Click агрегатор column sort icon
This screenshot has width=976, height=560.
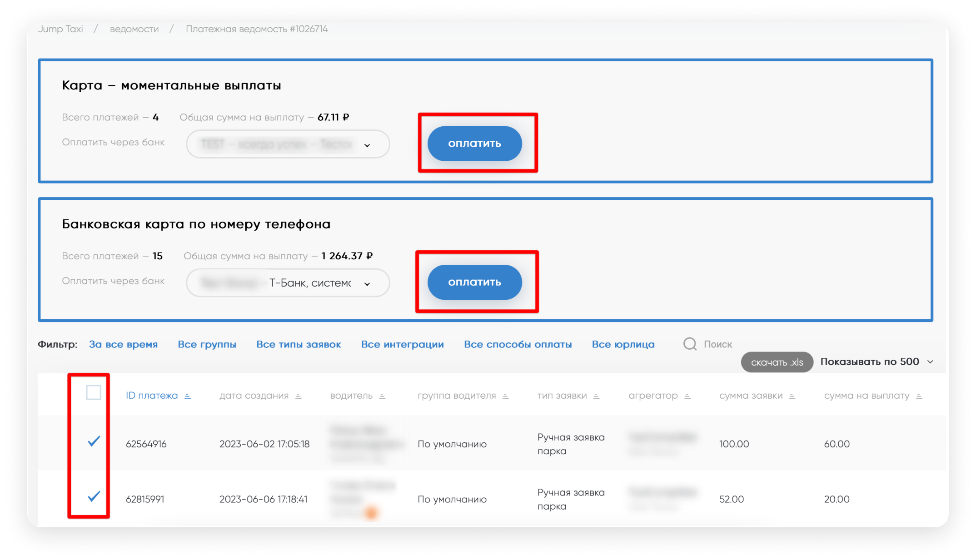pos(687,396)
